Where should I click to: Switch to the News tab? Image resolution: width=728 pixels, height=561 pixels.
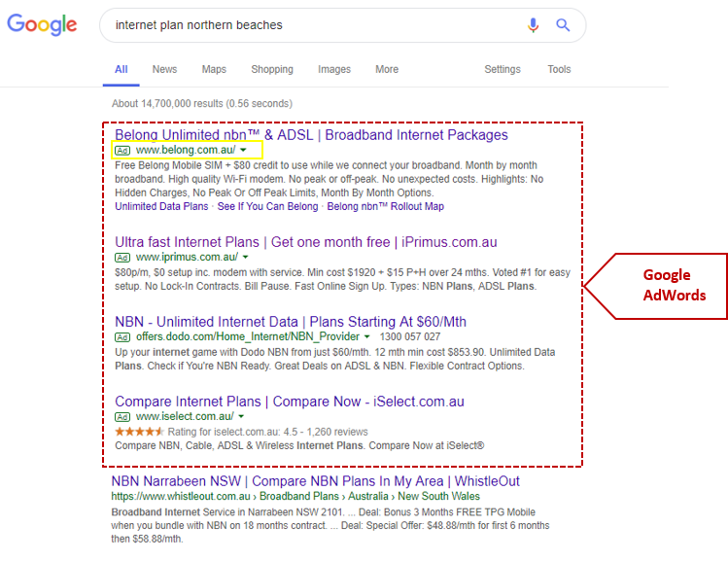click(x=164, y=69)
